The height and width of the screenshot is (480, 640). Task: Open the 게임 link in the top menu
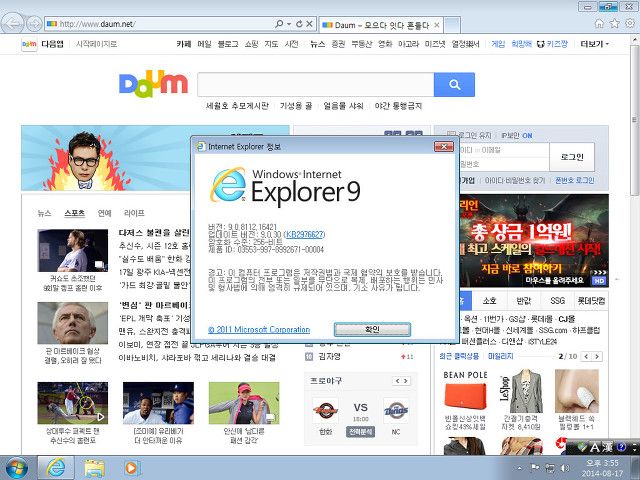coord(498,44)
